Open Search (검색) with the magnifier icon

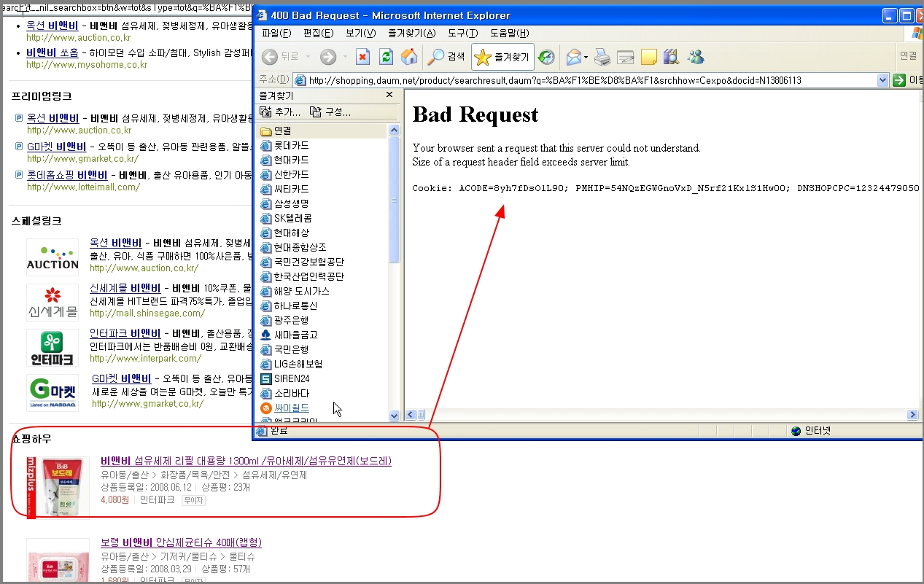(x=446, y=57)
